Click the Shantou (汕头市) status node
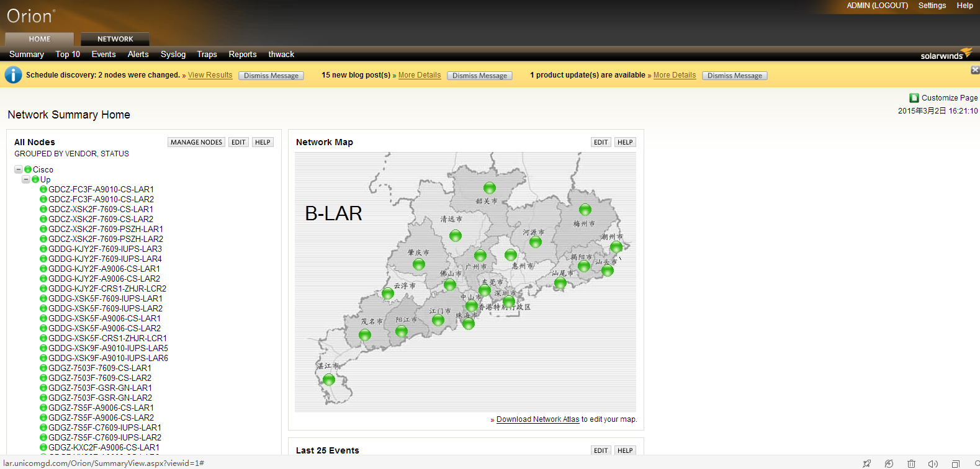 coord(608,270)
